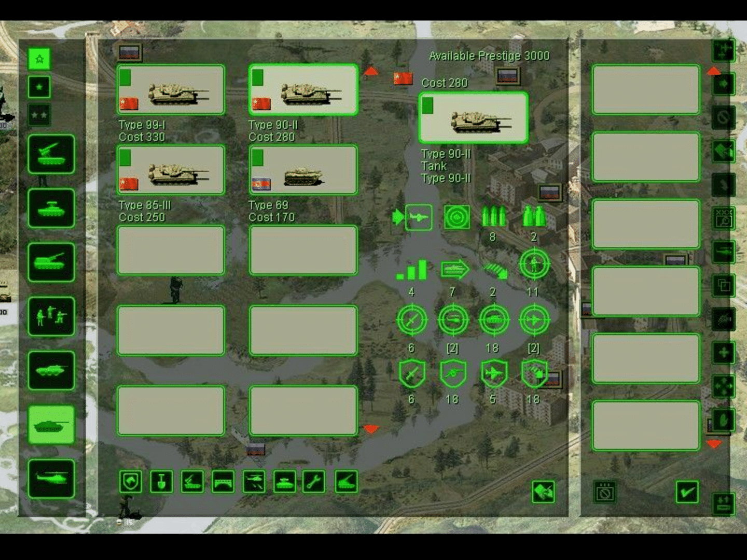
Task: Click the purchase unit button in left panel
Action: coord(543,492)
